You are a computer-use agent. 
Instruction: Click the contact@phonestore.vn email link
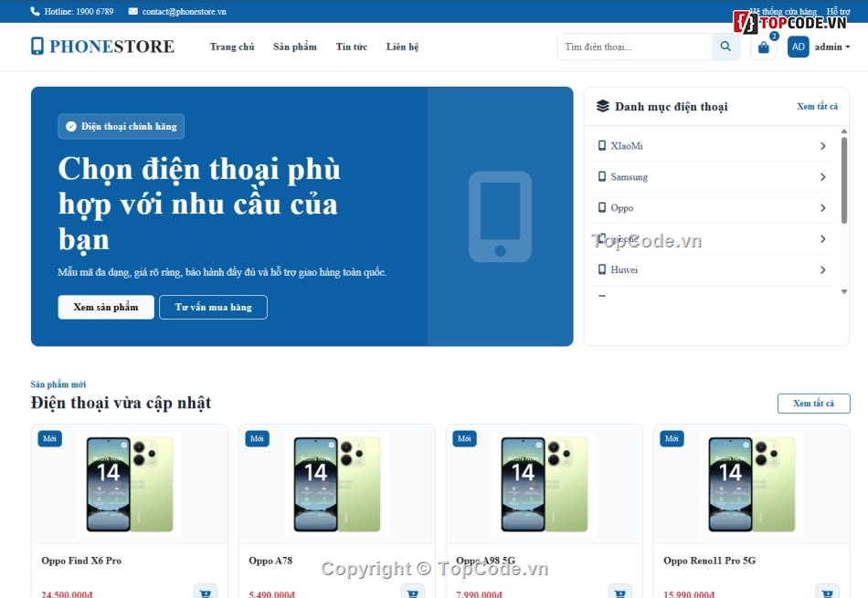click(185, 11)
